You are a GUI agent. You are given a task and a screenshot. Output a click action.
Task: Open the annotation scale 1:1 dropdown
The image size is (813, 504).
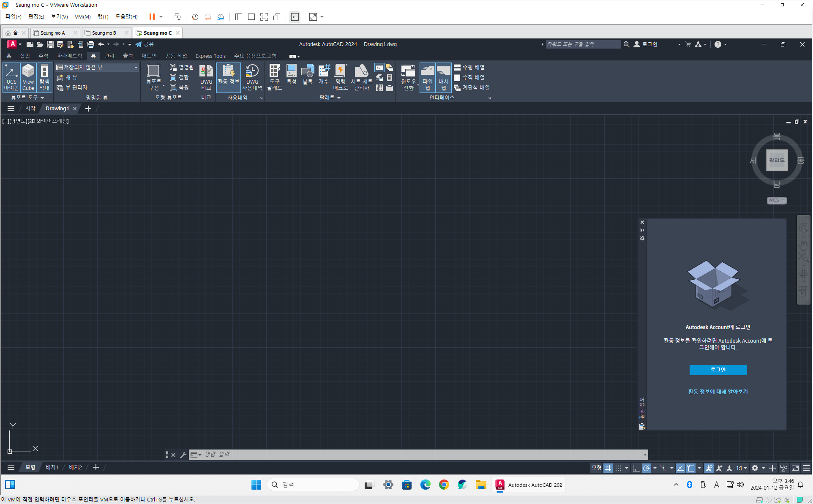(x=742, y=468)
